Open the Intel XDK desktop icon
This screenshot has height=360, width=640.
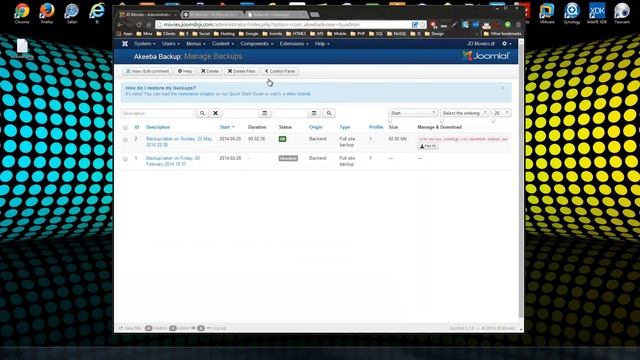[597, 12]
